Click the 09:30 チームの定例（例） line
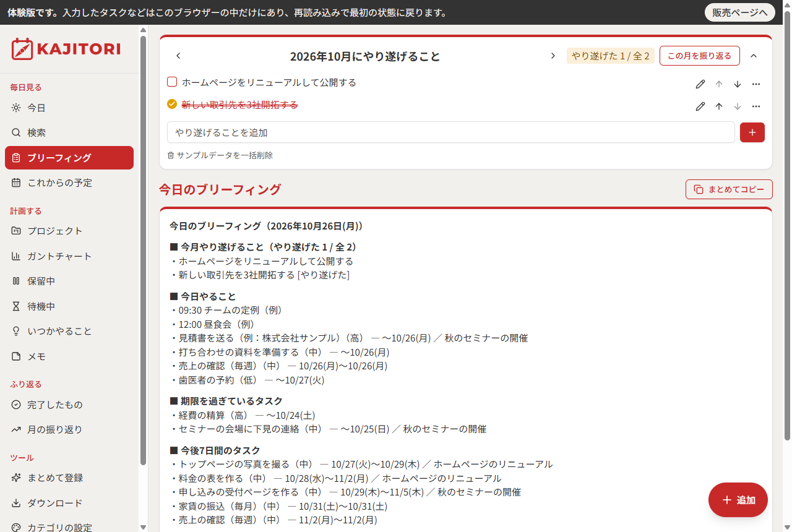Screen dimensions: 792x532 pyautogui.click(x=226, y=310)
